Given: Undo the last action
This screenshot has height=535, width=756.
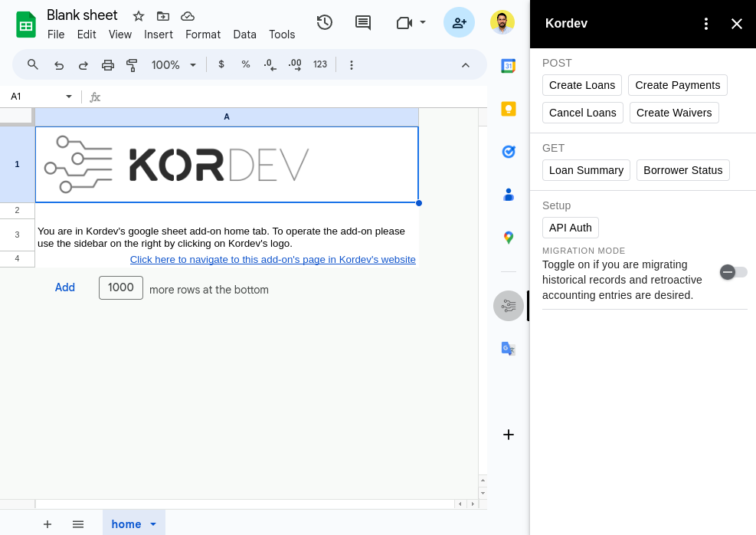Looking at the screenshot, I should tap(59, 65).
